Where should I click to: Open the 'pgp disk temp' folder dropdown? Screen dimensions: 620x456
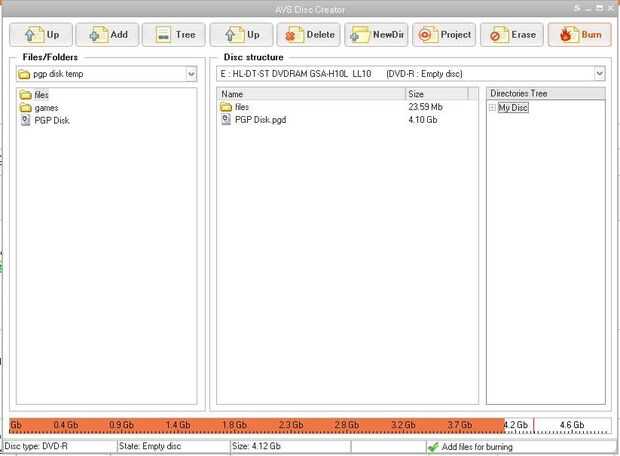click(x=191, y=74)
